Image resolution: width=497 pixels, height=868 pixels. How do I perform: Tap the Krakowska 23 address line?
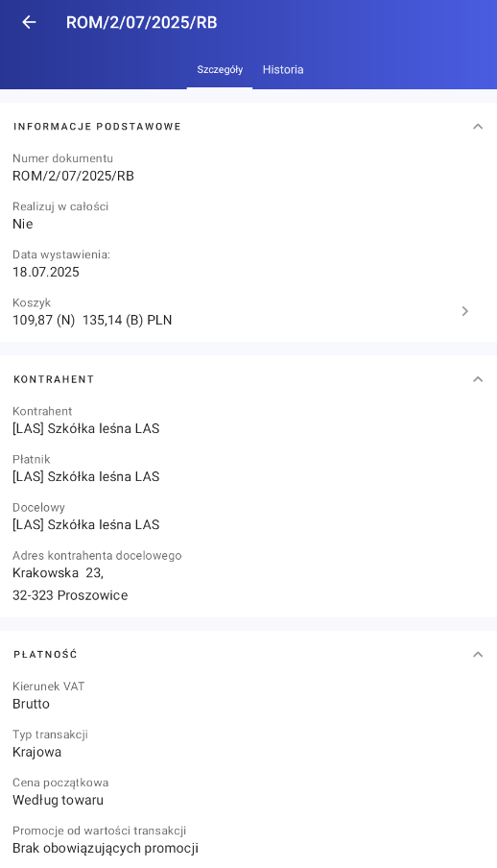click(x=59, y=573)
